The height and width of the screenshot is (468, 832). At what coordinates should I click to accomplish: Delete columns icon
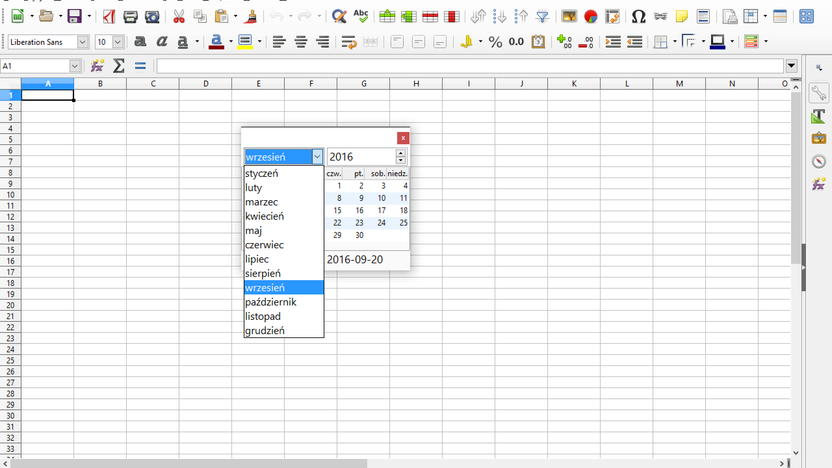click(452, 16)
